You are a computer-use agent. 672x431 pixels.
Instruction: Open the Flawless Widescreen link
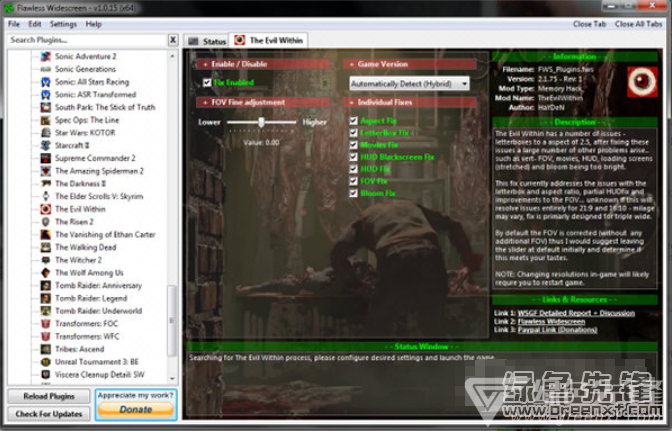[551, 321]
